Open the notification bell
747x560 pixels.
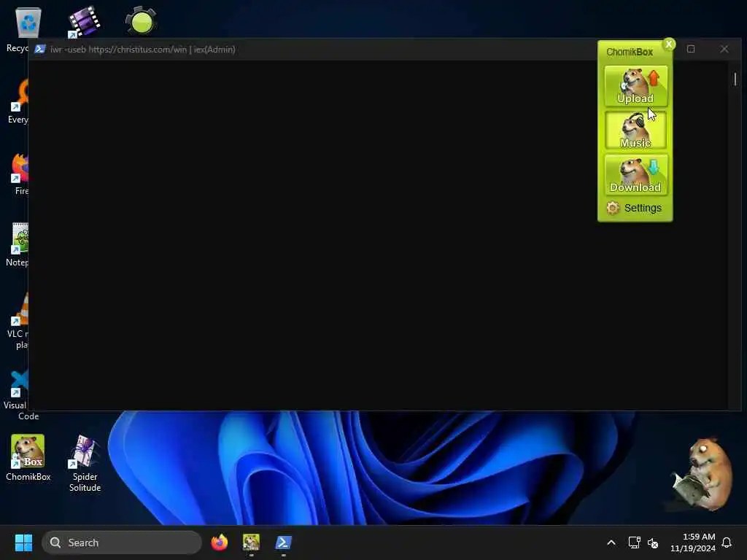tap(727, 542)
